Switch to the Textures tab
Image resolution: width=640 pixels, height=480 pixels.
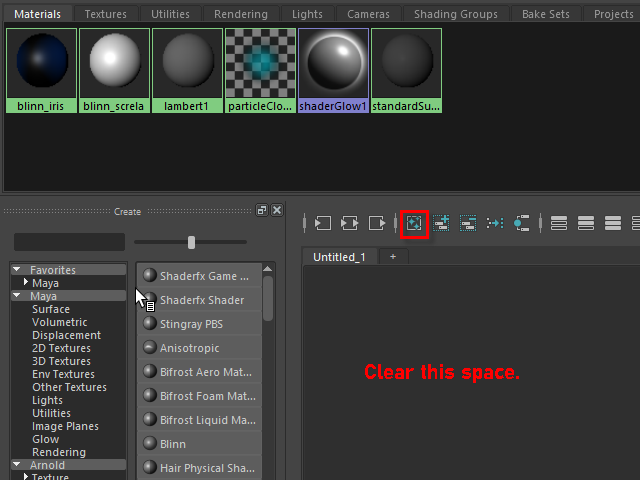click(105, 14)
